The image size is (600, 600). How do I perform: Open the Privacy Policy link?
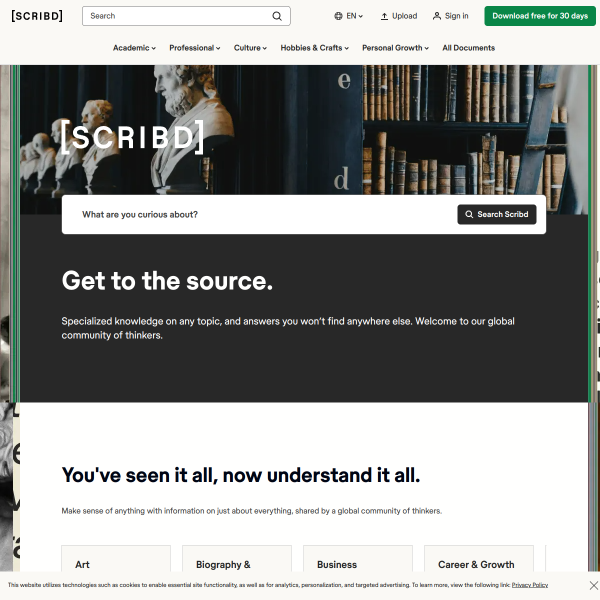[x=530, y=585]
